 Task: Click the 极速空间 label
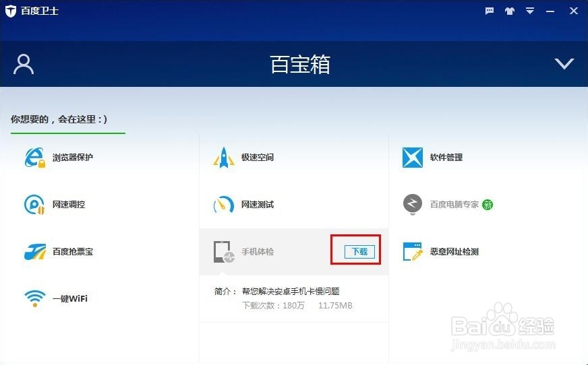pyautogui.click(x=258, y=158)
